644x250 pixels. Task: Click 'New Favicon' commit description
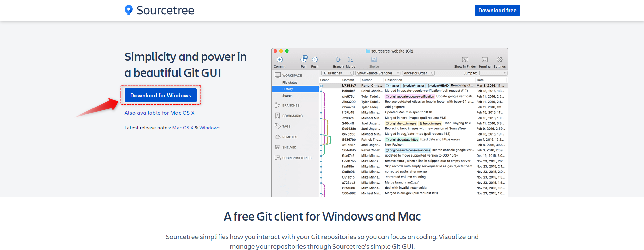pyautogui.click(x=394, y=145)
